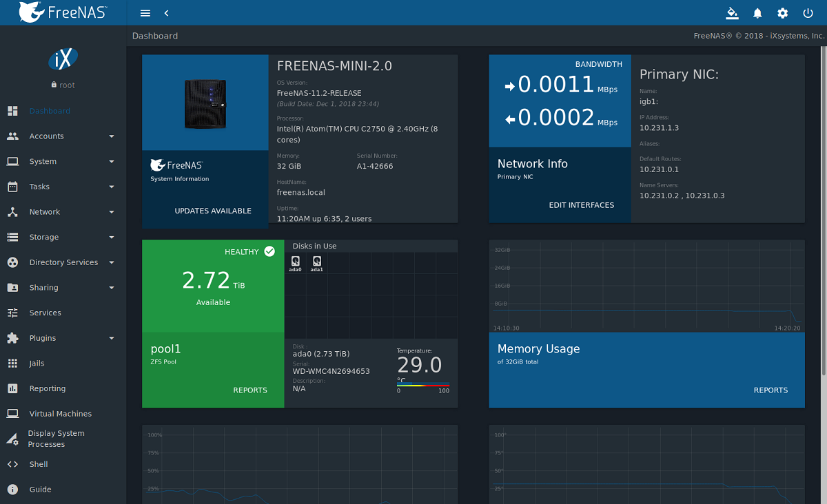Click the Shell code icon
Screen dimensions: 827x504
[12, 464]
